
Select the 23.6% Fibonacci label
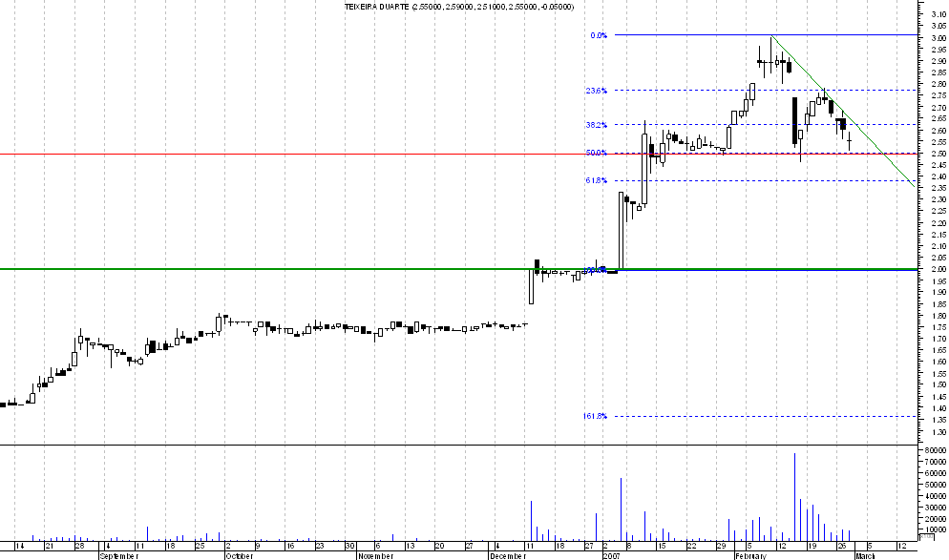(596, 91)
